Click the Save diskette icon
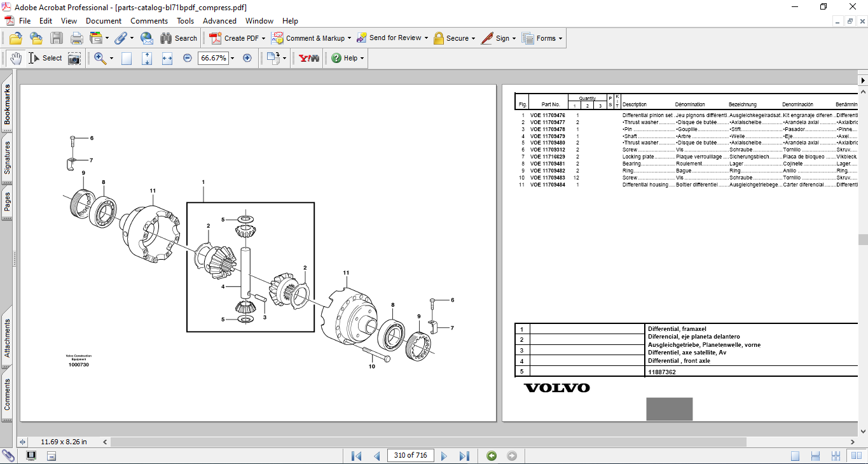The height and width of the screenshot is (464, 868). click(57, 38)
